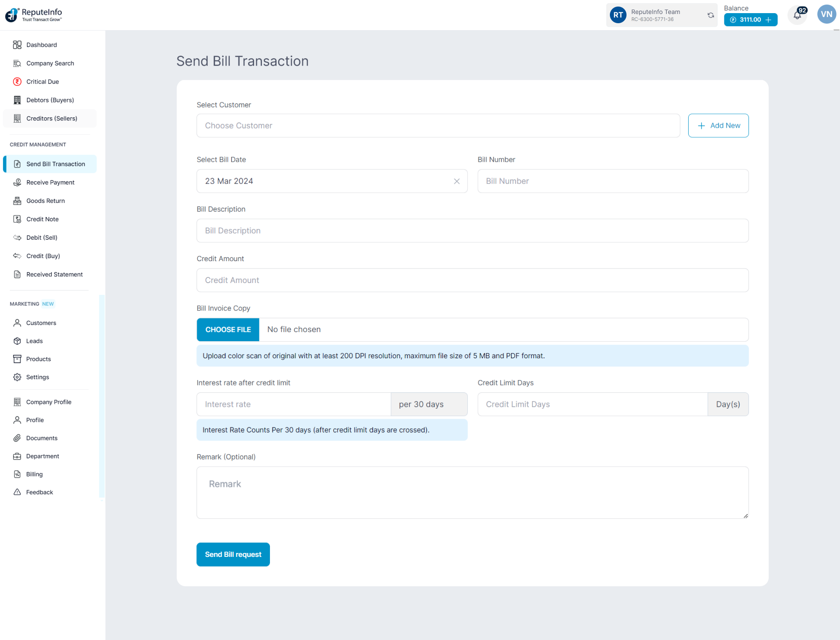Switch the ReputeInfo Team company selector
This screenshot has width=840, height=640.
coord(655,15)
